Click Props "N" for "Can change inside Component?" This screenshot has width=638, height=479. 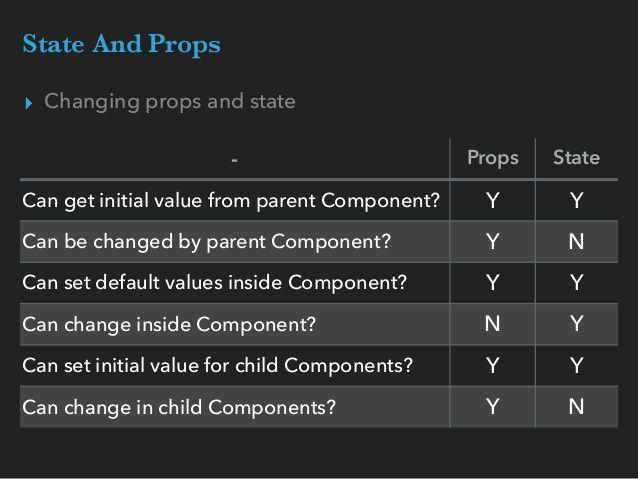point(493,325)
